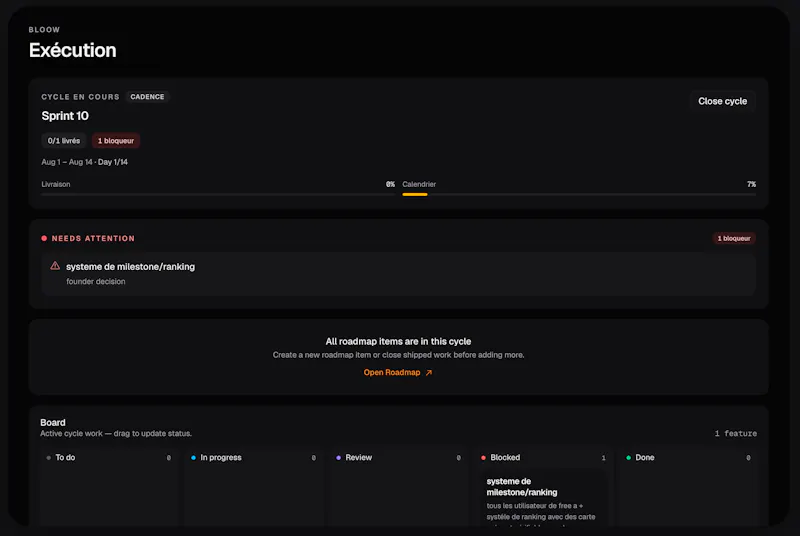Image resolution: width=800 pixels, height=536 pixels.
Task: Click the red 1 bloqueur badge under Sprint 10
Action: click(116, 141)
